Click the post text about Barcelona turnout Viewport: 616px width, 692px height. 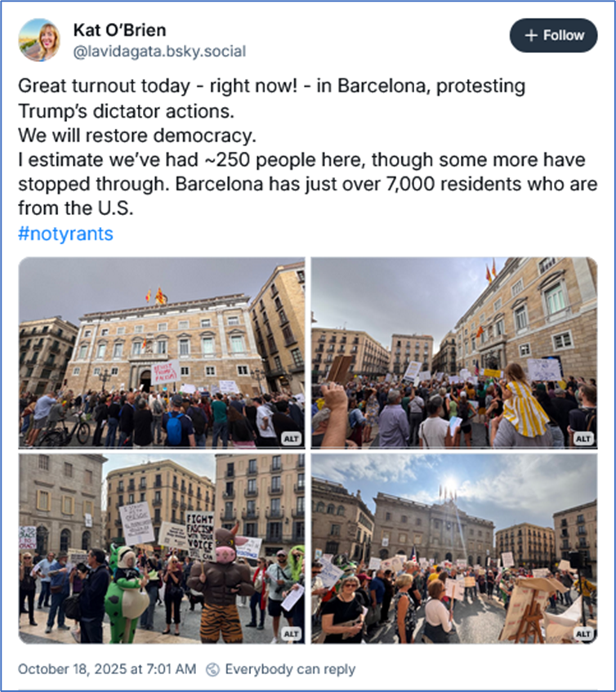coord(307,147)
